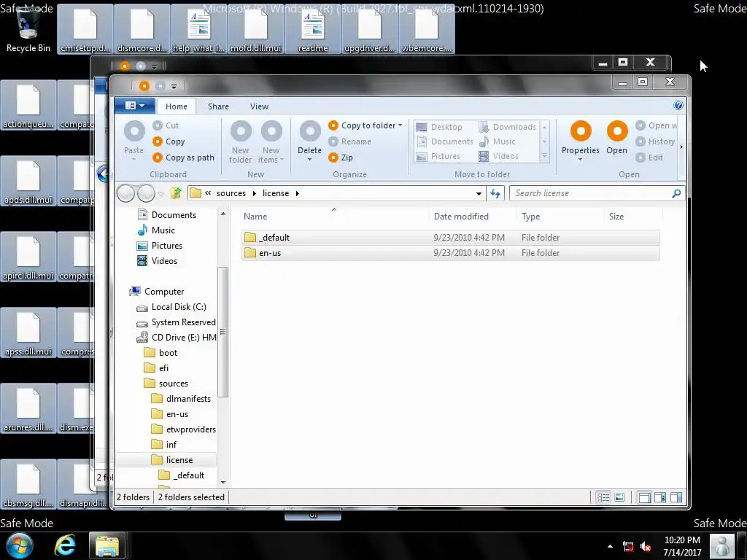Viewport: 747px width, 560px height.
Task: Choose Videos in Move to folder gallery
Action: tap(498, 156)
